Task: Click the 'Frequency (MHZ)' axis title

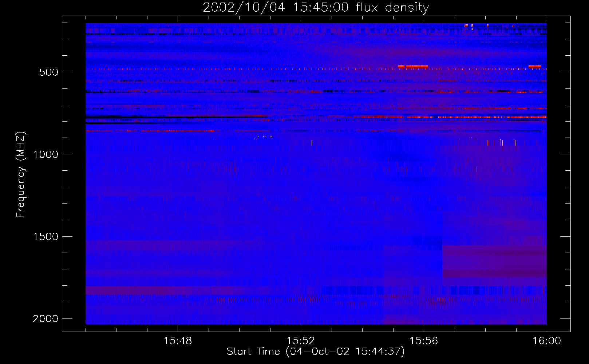Action: point(21,175)
